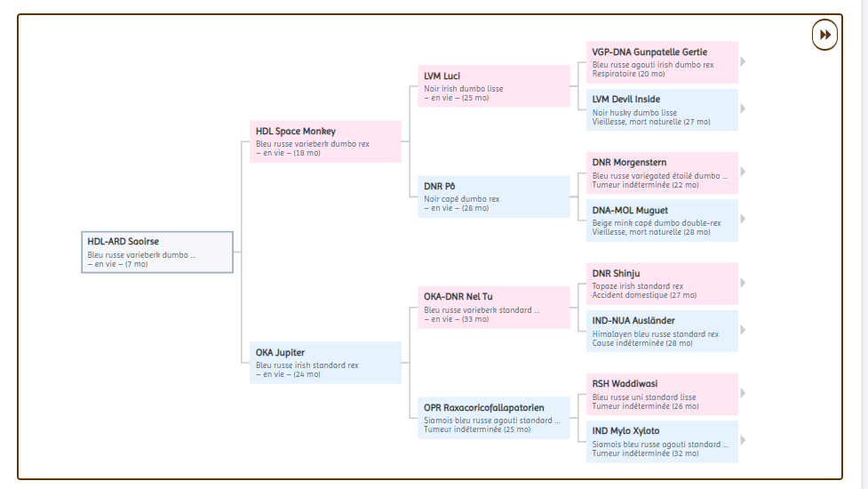868x489 pixels.
Task: Click the fast-forward double arrow icon
Action: pos(825,35)
